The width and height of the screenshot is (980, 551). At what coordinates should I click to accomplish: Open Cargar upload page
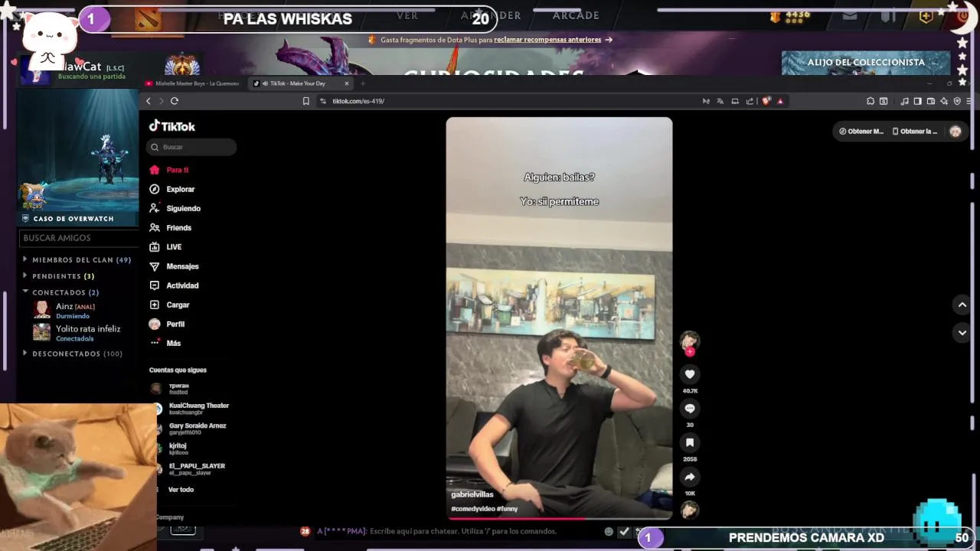[x=169, y=305]
